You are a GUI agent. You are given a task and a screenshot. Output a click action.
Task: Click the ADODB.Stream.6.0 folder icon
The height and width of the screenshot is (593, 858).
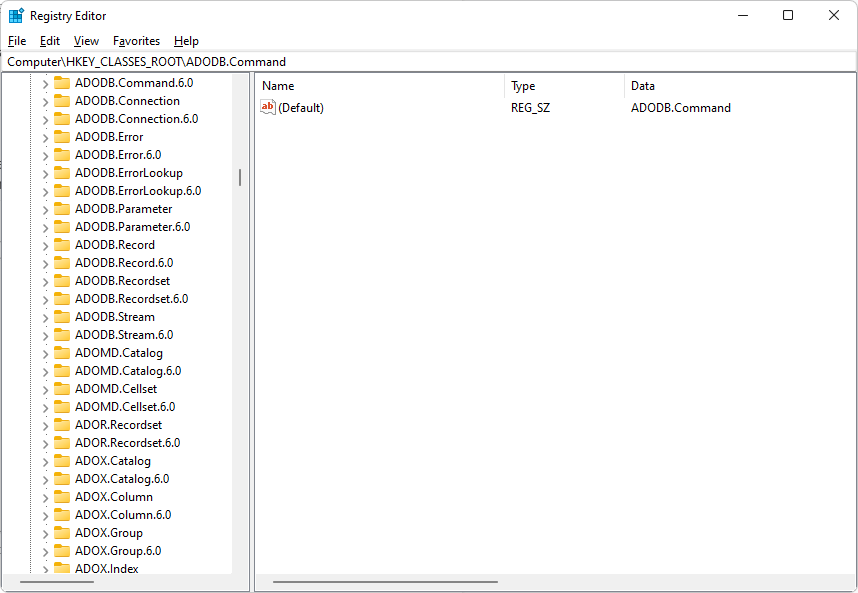click(62, 335)
